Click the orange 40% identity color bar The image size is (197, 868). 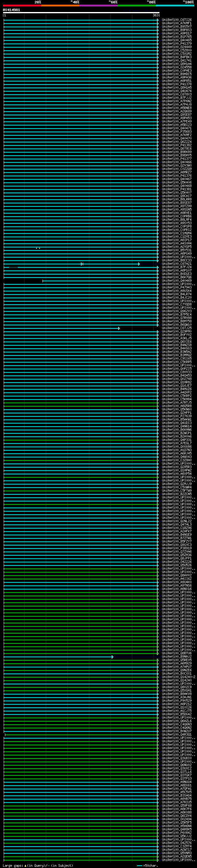coord(60,6)
